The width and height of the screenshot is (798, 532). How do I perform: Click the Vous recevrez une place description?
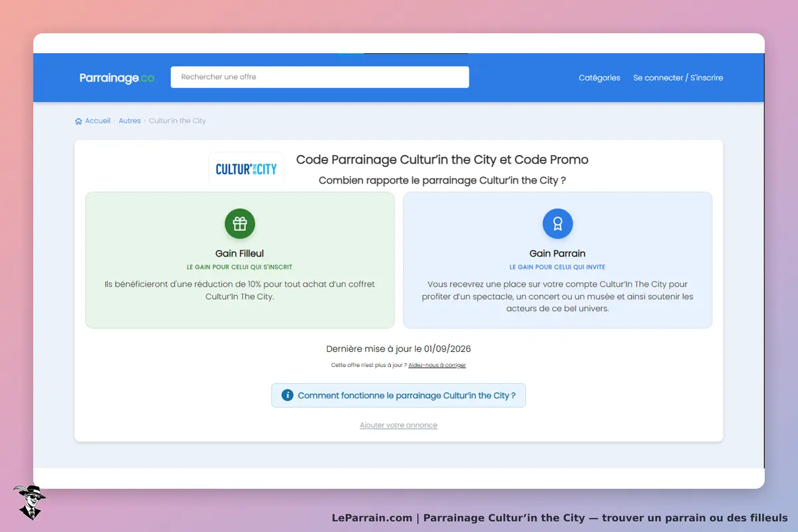coord(557,296)
